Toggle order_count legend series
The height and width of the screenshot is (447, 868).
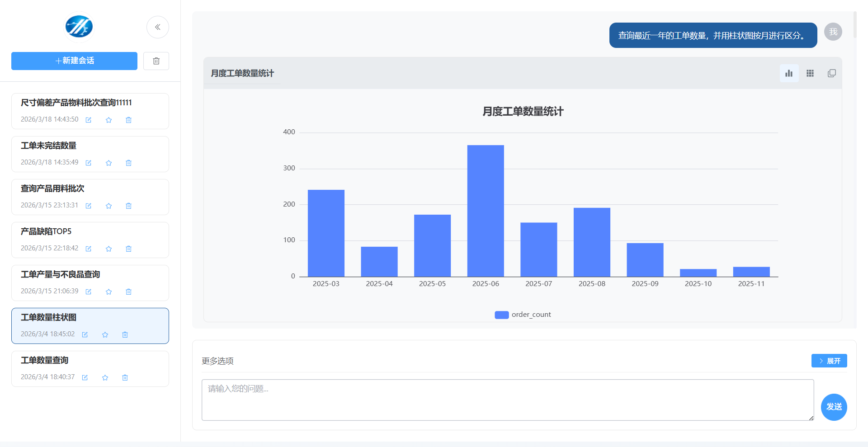[x=523, y=315]
